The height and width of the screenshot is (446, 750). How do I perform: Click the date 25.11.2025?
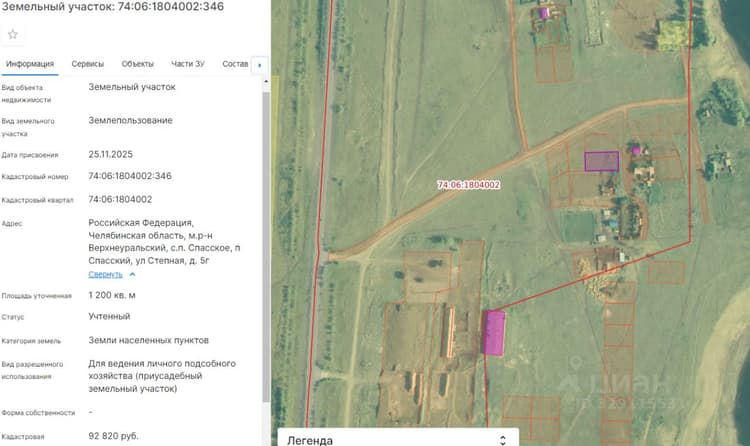coord(110,155)
